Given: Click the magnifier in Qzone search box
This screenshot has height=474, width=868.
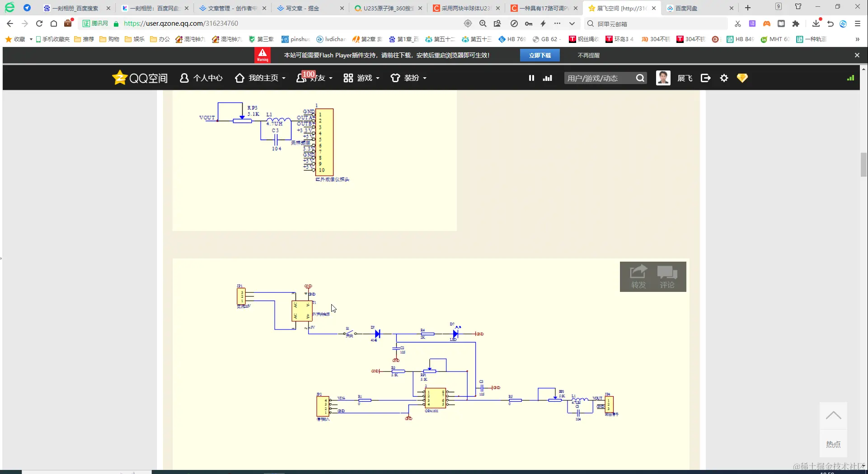Looking at the screenshot, I should [x=640, y=78].
